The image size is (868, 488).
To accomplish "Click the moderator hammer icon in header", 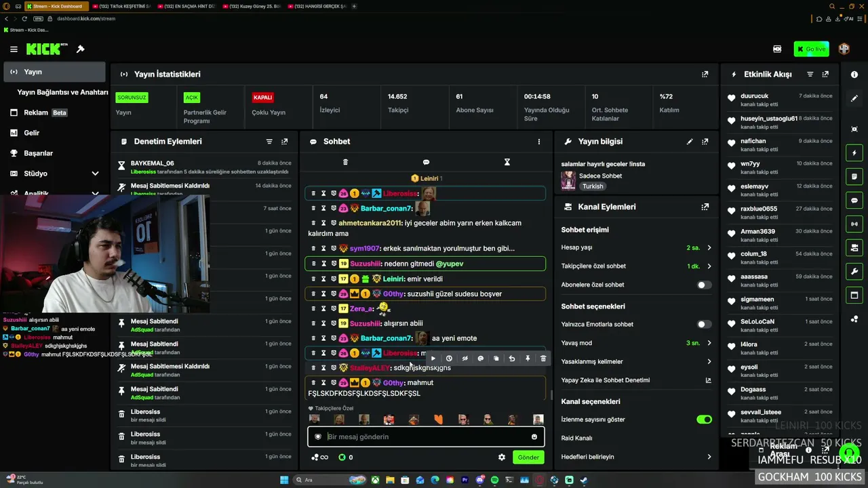I will [80, 49].
